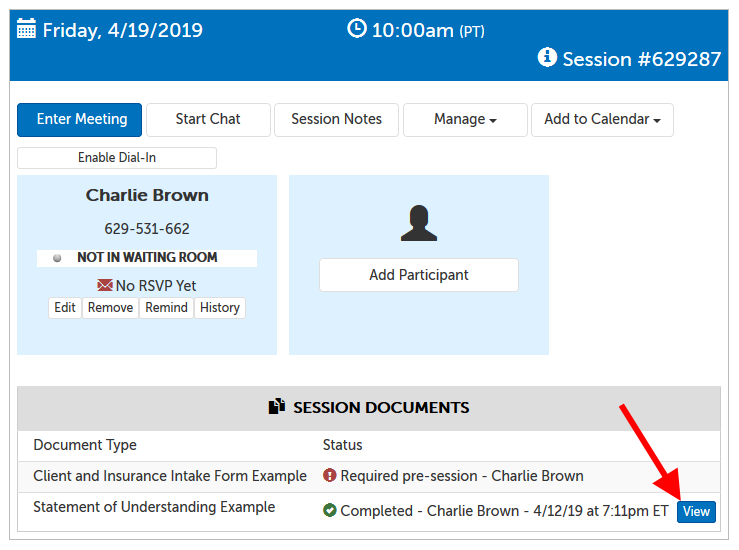Remove Charlie Brown from the session

click(110, 308)
